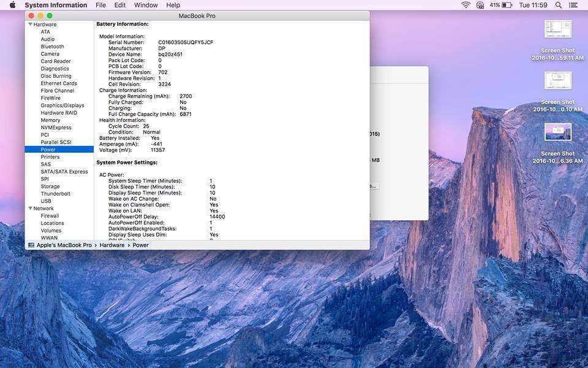Open the Help menu
Image resolution: width=588 pixels, height=368 pixels.
tap(173, 5)
